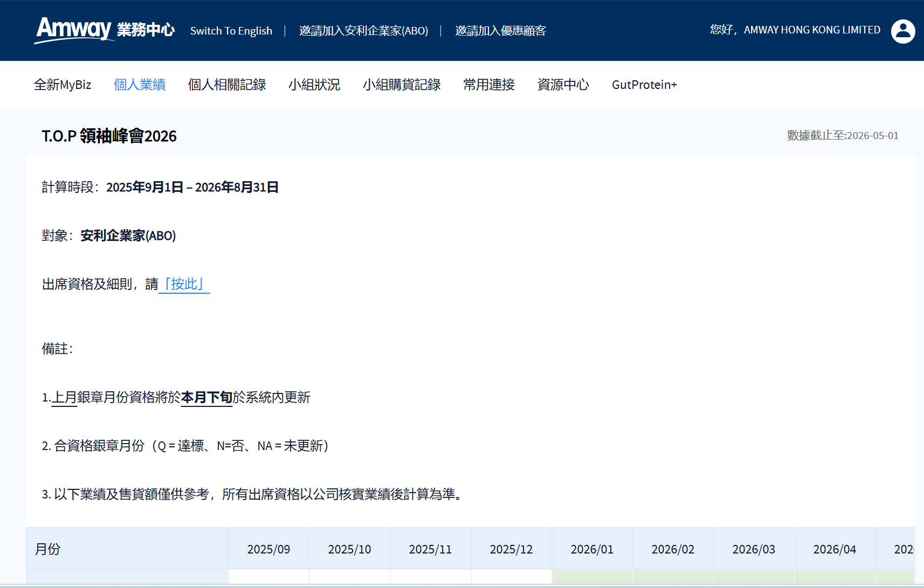Viewport: 924px width, 588px height.
Task: Open the 常用連接 menu
Action: pyautogui.click(x=489, y=85)
